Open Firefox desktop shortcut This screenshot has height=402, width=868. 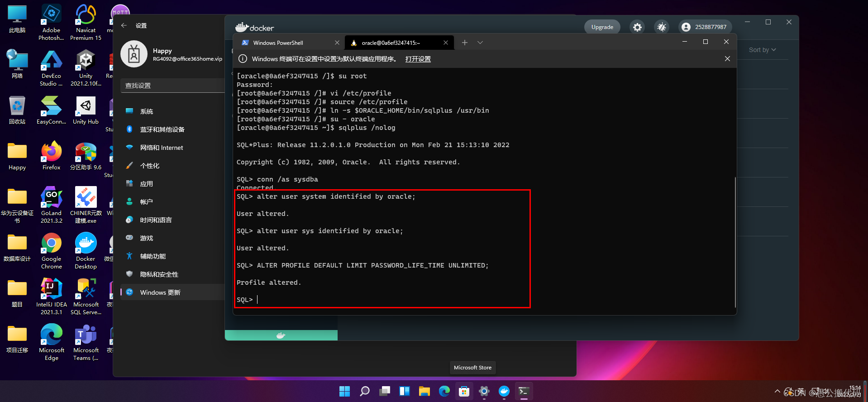[52, 156]
